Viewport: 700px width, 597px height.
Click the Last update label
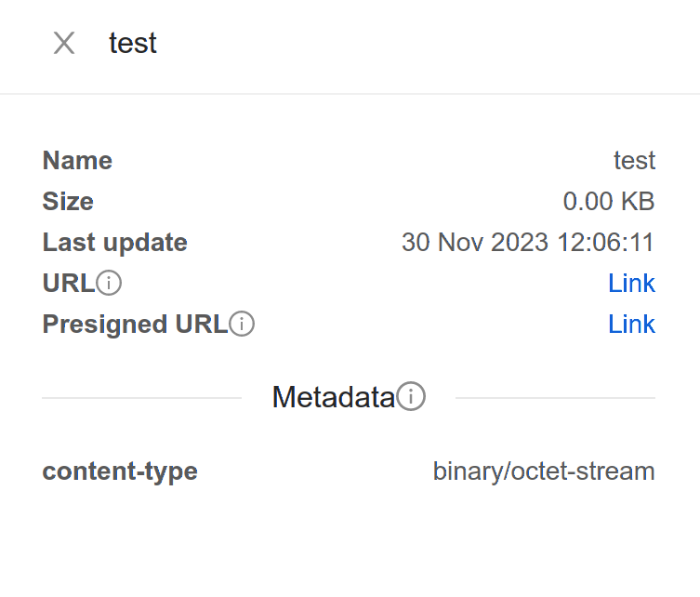[x=114, y=243]
